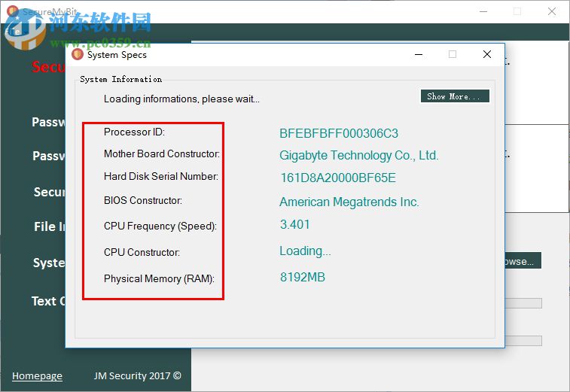Open the Text sidebar item in main window
The image size is (570, 392).
(48, 301)
